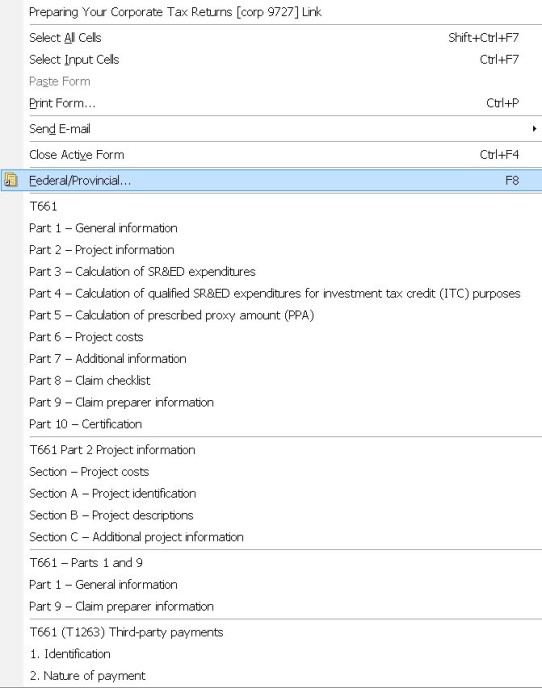The image size is (542, 688).
Task: Jump to Part 3 SR&ED expenditures calculation
Action: [271, 272]
